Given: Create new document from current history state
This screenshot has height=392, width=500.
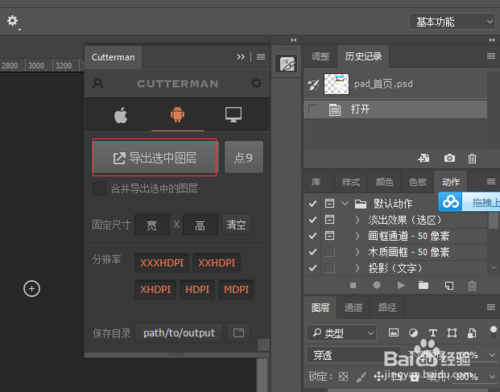Looking at the screenshot, I should click(x=424, y=158).
